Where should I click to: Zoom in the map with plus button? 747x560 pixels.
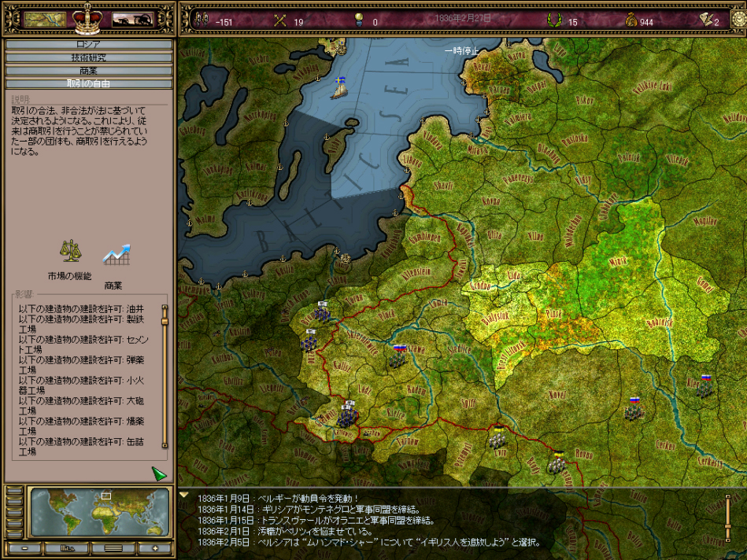155,548
